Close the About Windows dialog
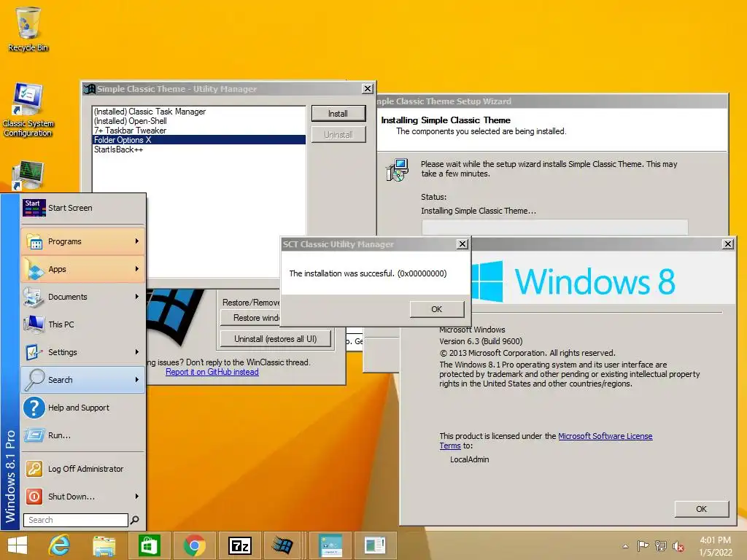 tap(728, 244)
